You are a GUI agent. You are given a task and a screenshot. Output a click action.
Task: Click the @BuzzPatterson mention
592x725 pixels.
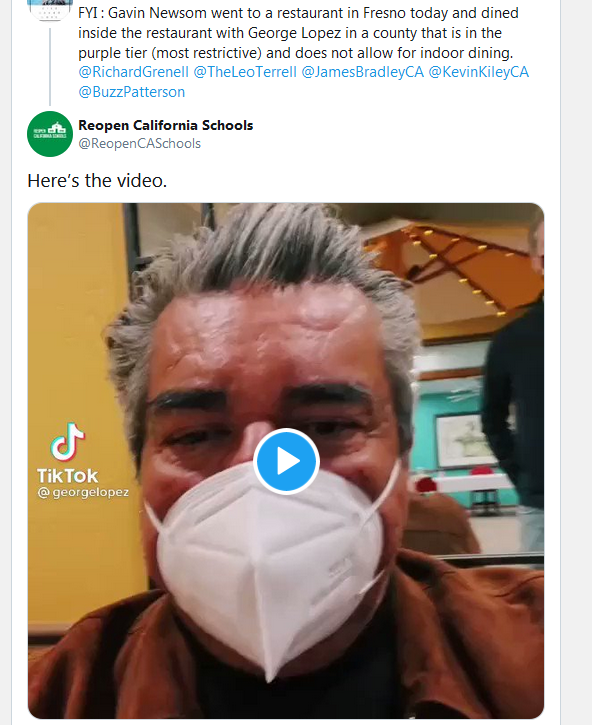(x=132, y=92)
